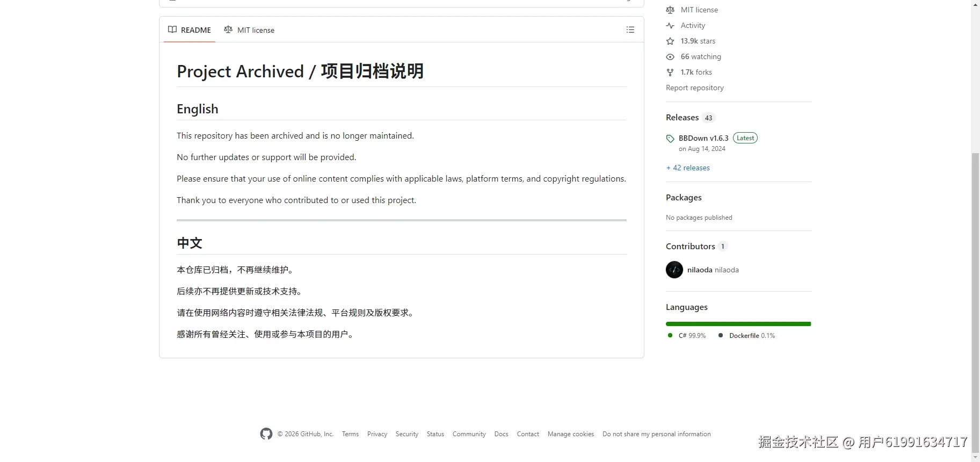Click the © 2026 GitHub, Inc. text
The image size is (980, 462).
click(x=306, y=434)
